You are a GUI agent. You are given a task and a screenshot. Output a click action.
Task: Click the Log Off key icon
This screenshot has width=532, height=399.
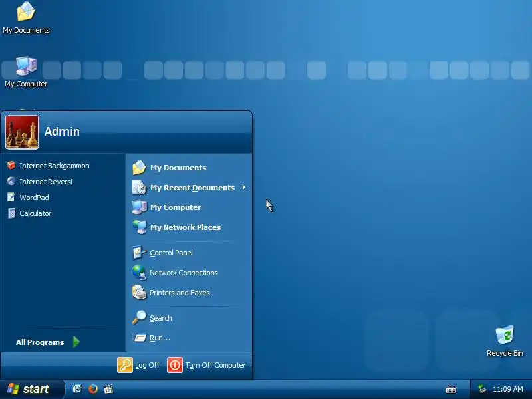[125, 365]
